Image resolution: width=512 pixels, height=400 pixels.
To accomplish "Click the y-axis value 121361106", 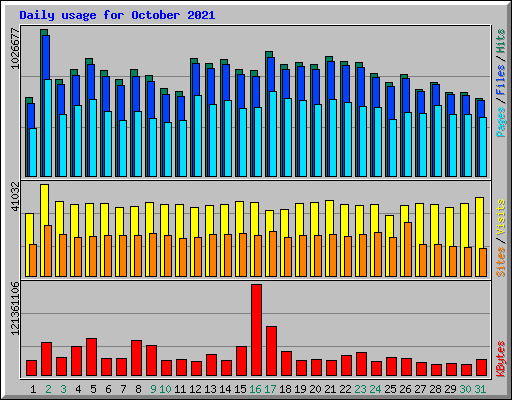I will coord(15,308).
